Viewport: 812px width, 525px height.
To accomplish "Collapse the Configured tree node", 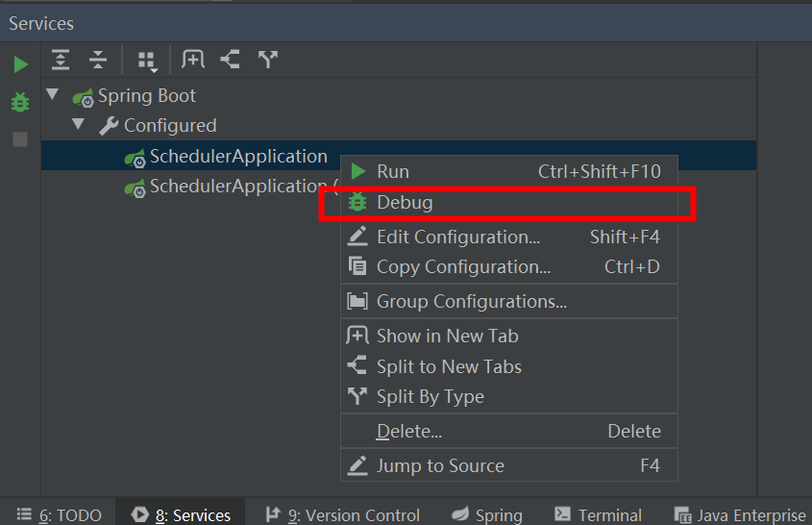I will (x=78, y=124).
